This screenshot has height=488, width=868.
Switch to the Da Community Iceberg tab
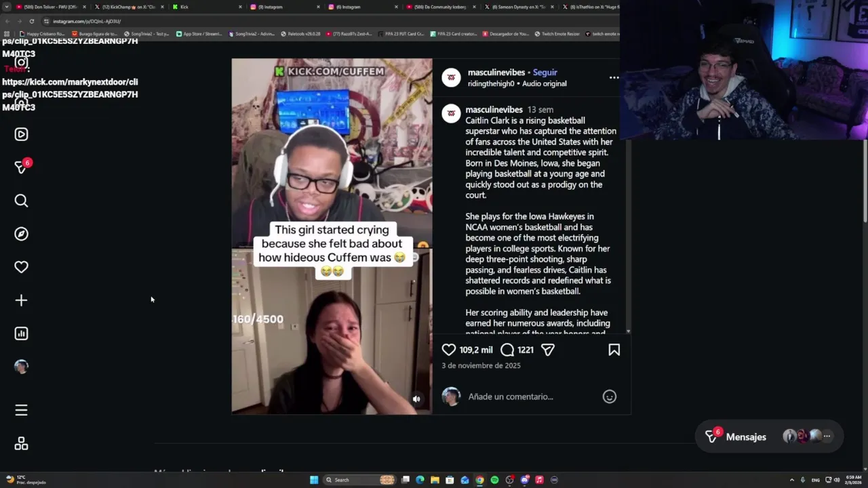(441, 7)
